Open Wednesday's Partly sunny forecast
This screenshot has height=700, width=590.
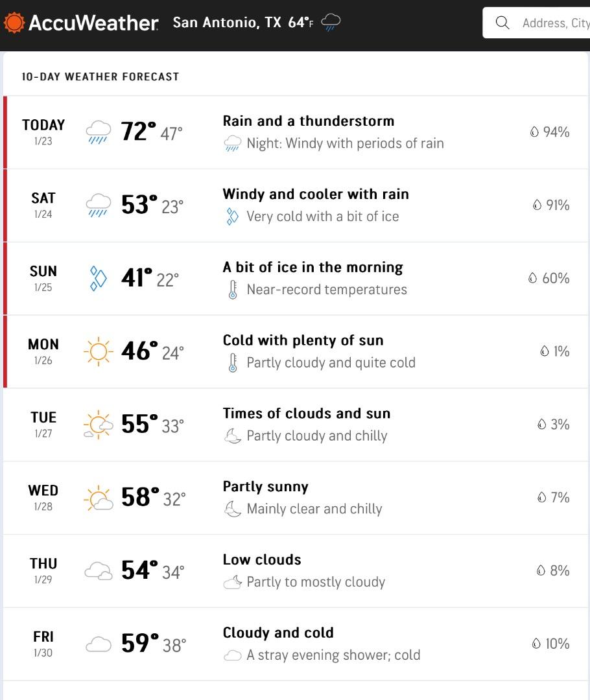pyautogui.click(x=265, y=487)
